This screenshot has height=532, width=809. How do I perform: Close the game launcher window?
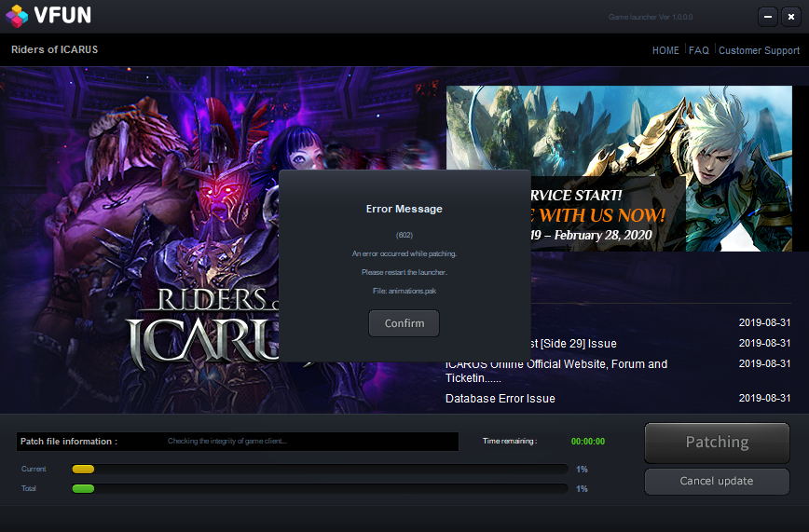tap(791, 17)
